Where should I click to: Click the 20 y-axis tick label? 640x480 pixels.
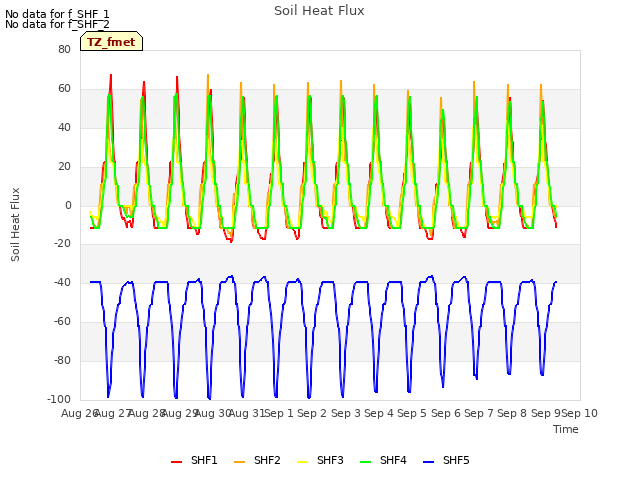tap(64, 167)
